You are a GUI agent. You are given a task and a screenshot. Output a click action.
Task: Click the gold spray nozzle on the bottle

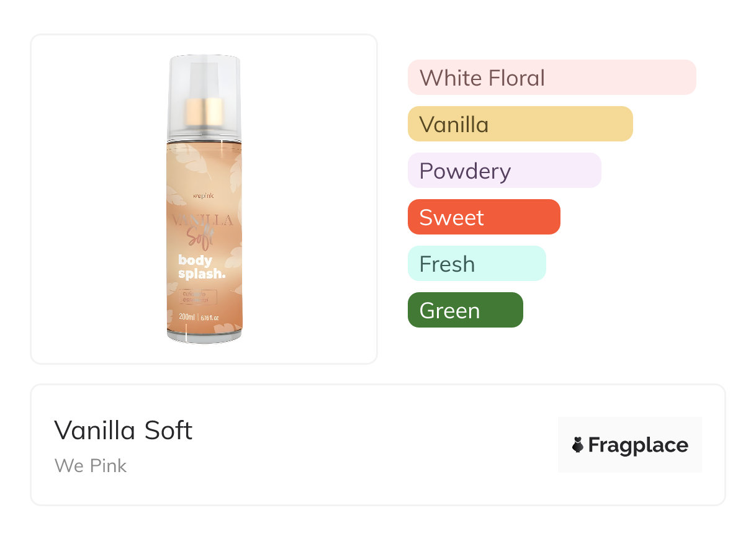(x=204, y=112)
